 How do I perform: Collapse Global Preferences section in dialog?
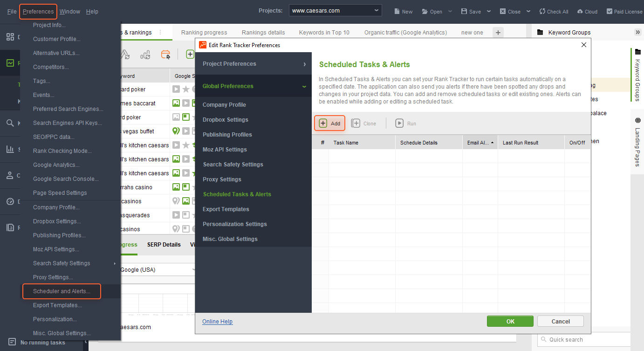pos(253,86)
